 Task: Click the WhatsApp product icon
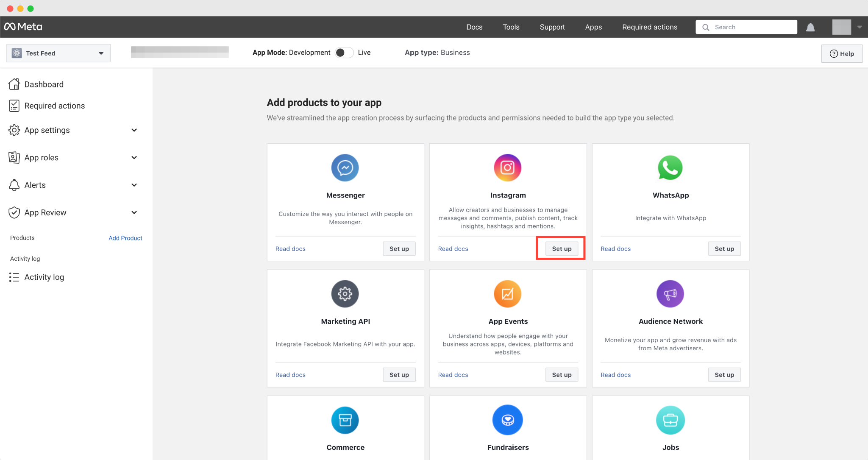click(670, 167)
